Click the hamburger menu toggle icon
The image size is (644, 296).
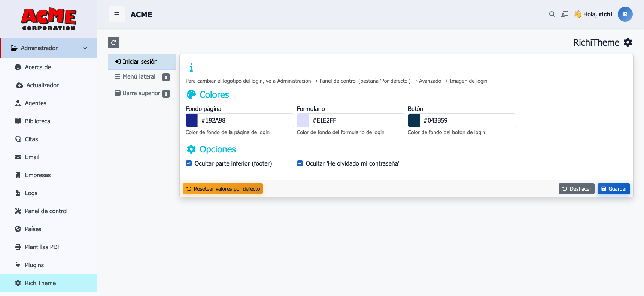coord(117,14)
